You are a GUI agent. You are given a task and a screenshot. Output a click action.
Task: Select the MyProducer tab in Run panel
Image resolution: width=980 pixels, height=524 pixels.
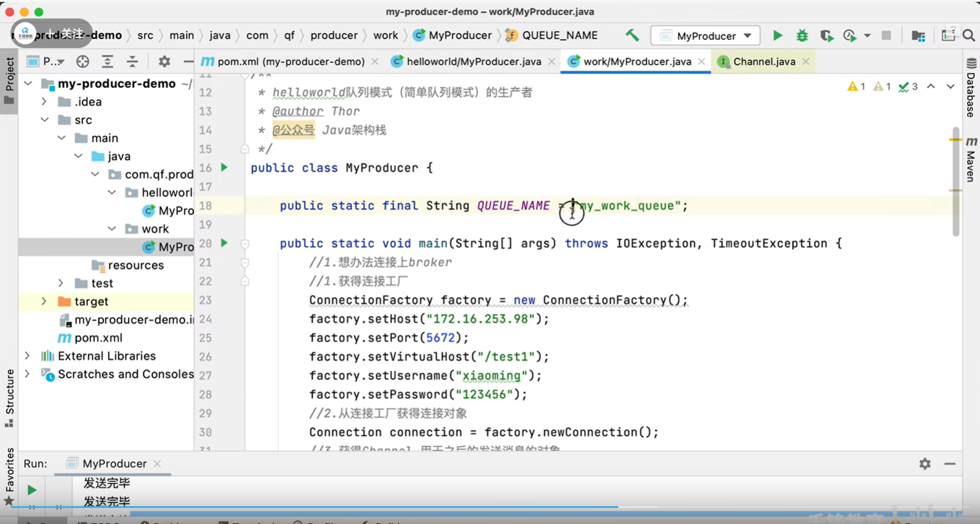pyautogui.click(x=114, y=464)
